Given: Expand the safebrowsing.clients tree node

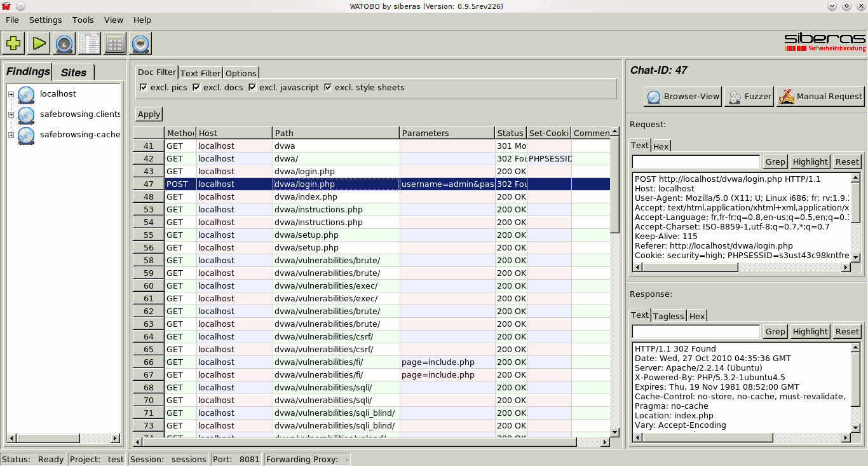Looking at the screenshot, I should (x=11, y=115).
